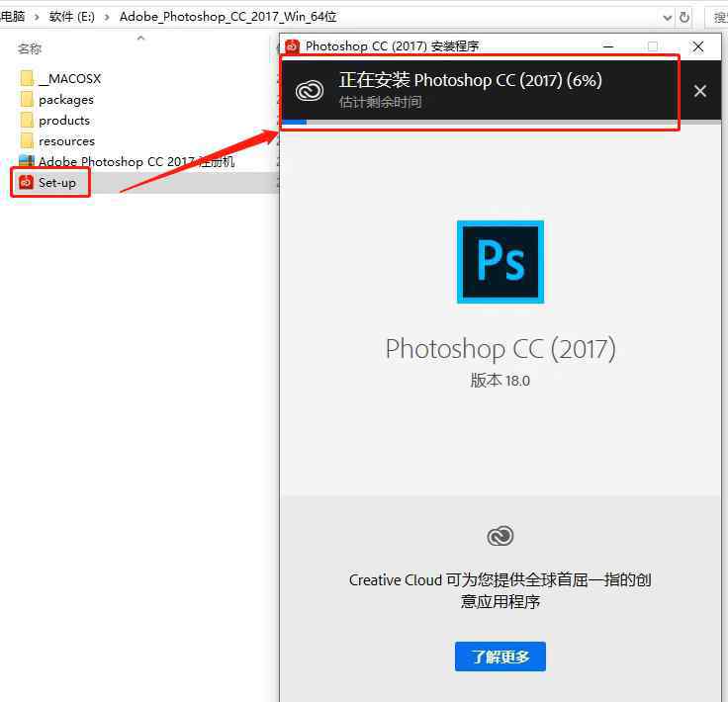Screen dimensions: 728x702
Task: Expand the chevron after 电脑 breadcrumb
Action: click(x=36, y=17)
